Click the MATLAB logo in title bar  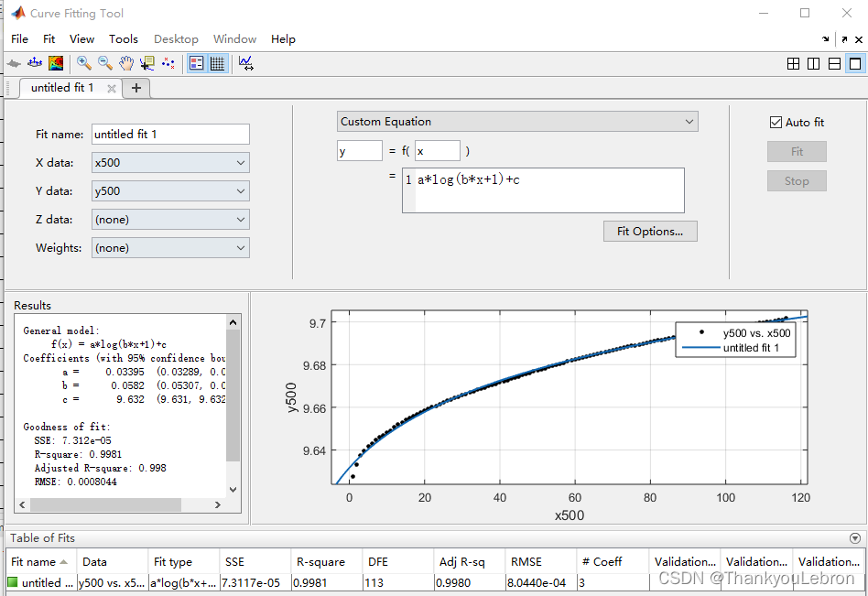[17, 13]
